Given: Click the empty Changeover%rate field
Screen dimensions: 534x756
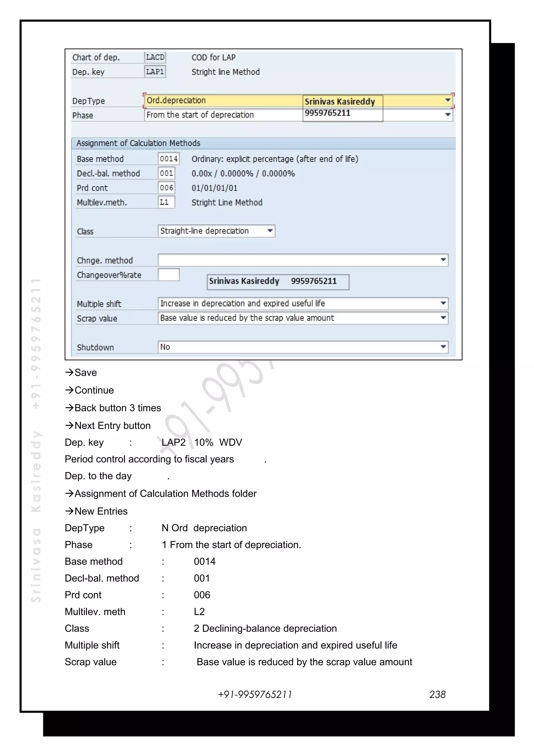Looking at the screenshot, I should coord(168,275).
